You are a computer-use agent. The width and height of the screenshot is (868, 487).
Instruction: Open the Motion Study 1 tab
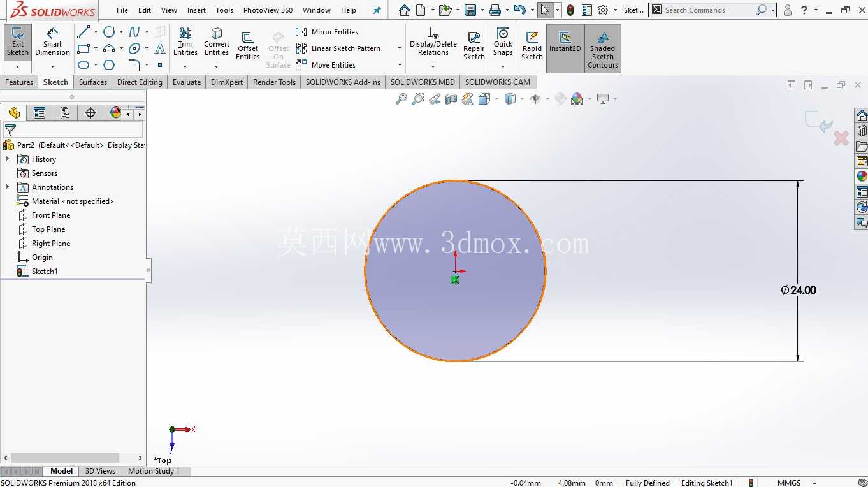pyautogui.click(x=154, y=471)
